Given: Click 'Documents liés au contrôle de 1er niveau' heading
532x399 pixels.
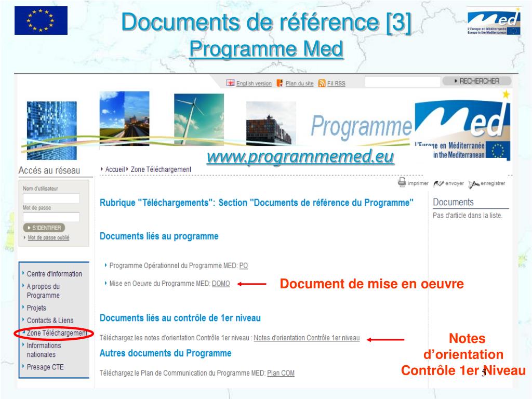Looking at the screenshot, I should tap(180, 318).
